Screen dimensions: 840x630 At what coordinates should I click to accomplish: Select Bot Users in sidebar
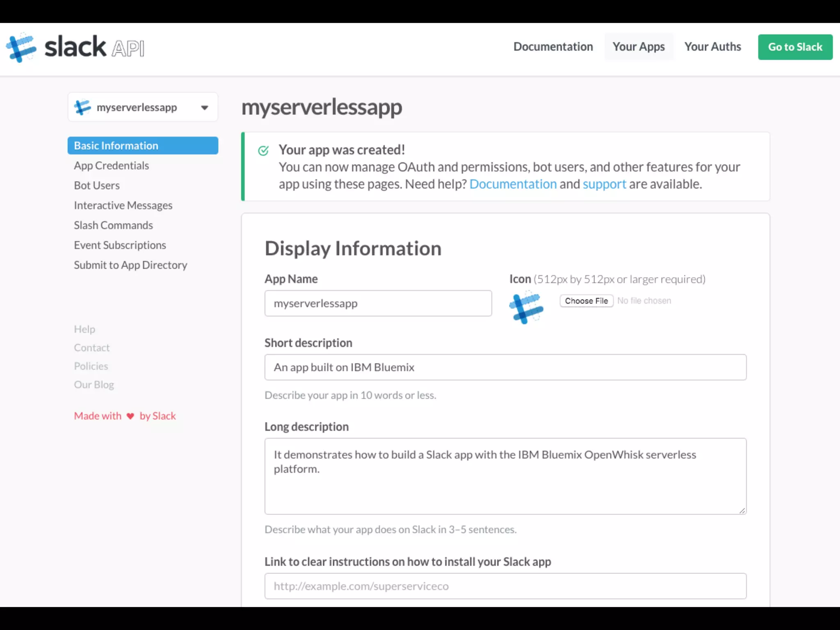97,185
